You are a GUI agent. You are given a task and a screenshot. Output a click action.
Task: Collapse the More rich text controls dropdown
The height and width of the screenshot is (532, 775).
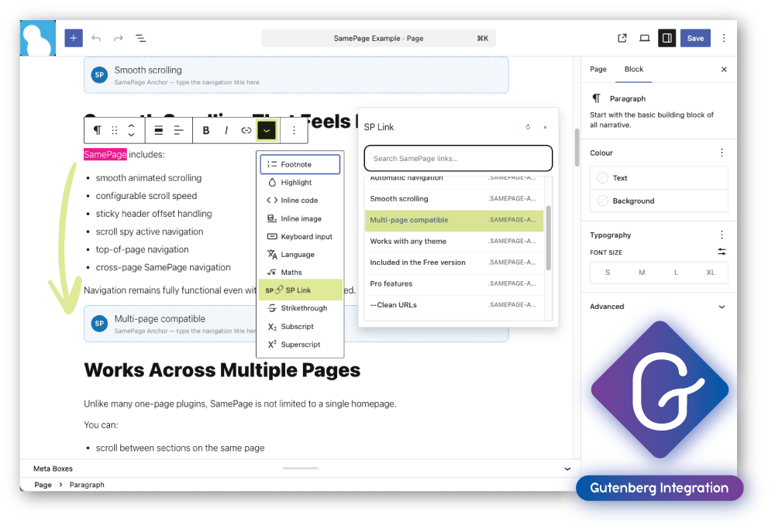click(x=267, y=130)
